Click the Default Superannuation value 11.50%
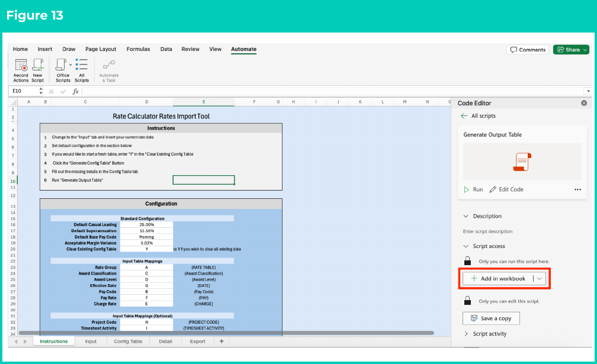The height and width of the screenshot is (364, 597). point(147,231)
